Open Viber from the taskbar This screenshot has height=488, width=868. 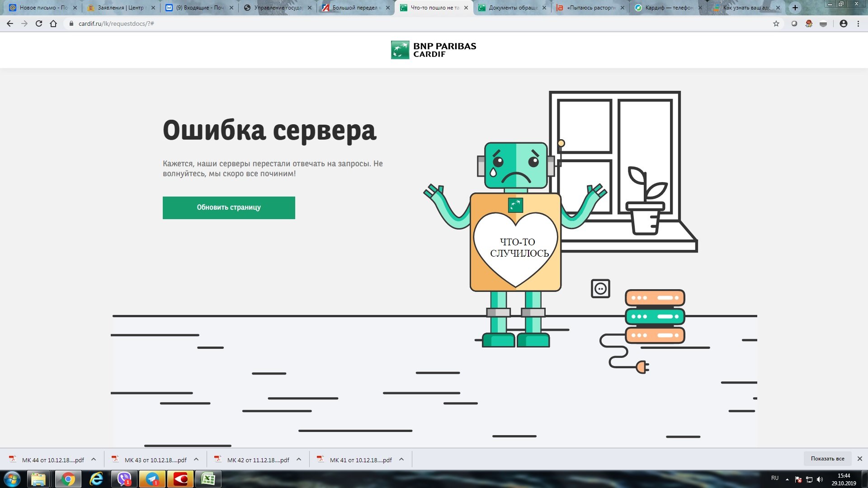124,479
